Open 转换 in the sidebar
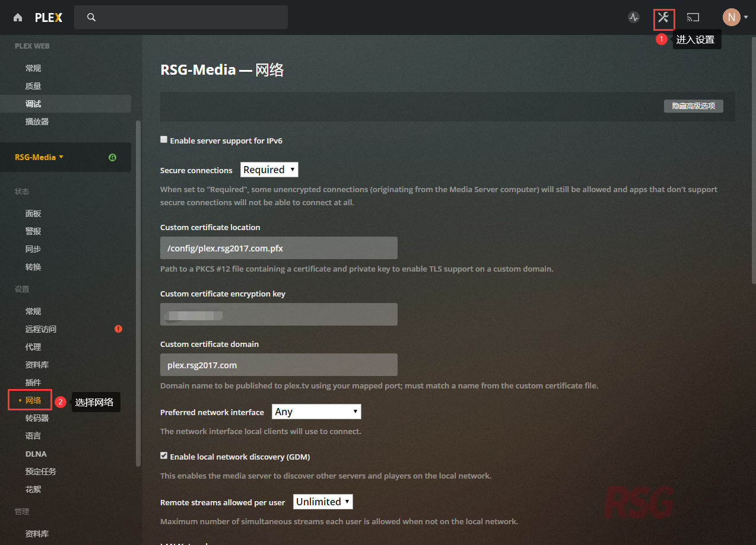The image size is (756, 545). pos(33,267)
